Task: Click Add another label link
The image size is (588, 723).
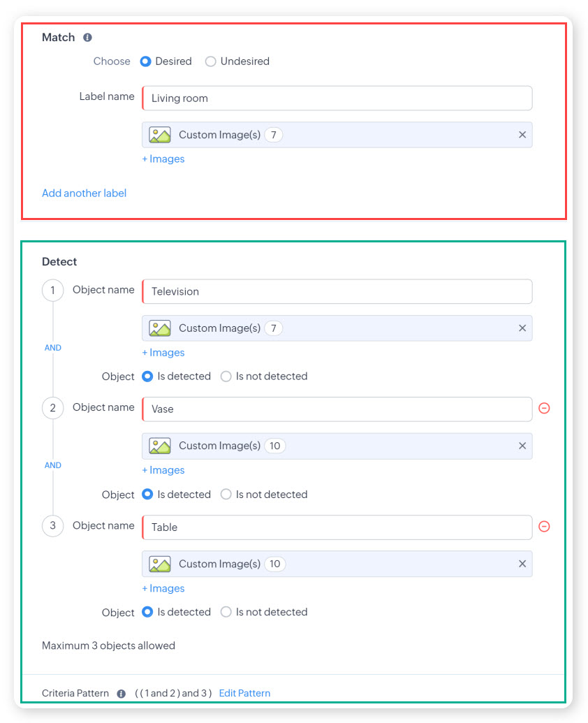Action: coord(84,193)
